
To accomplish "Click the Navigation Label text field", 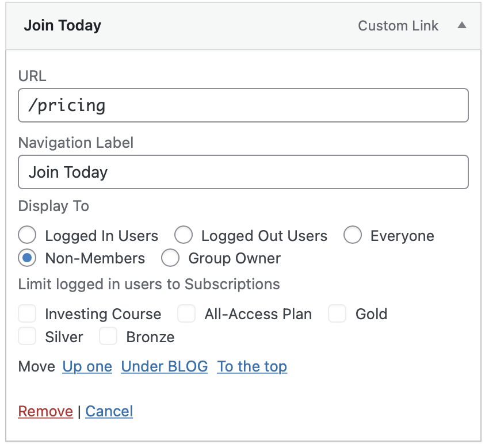I will [x=243, y=172].
